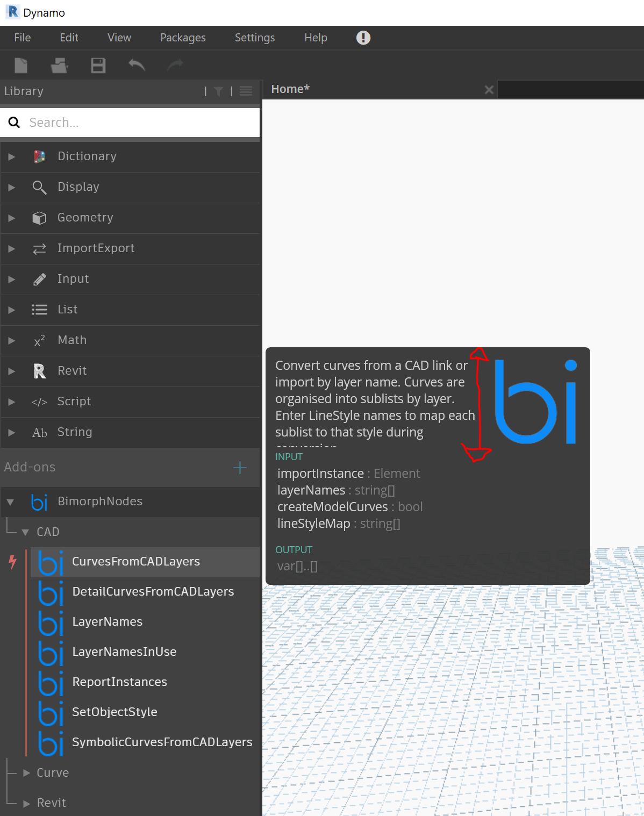The width and height of the screenshot is (644, 816).
Task: Click the Input pencil icon
Action: click(x=39, y=279)
